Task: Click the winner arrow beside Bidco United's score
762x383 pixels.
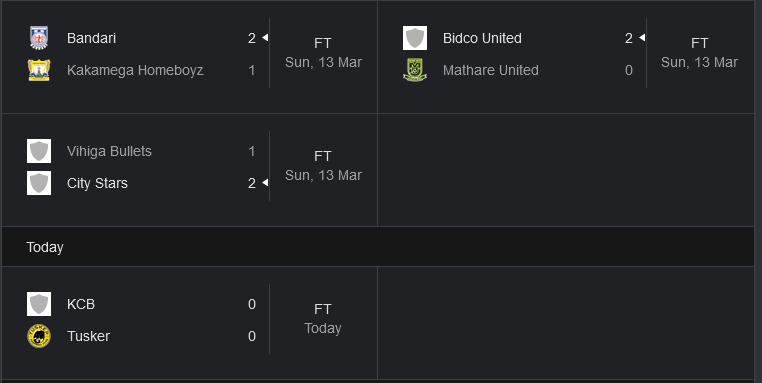Action: tap(642, 37)
